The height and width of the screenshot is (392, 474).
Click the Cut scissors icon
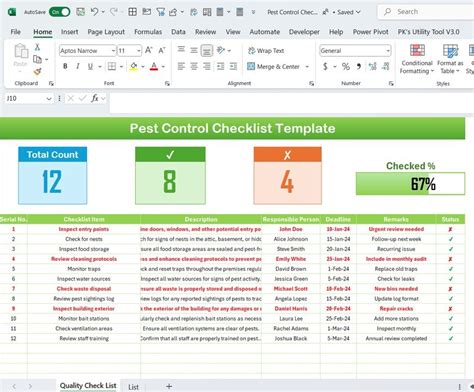(x=37, y=47)
